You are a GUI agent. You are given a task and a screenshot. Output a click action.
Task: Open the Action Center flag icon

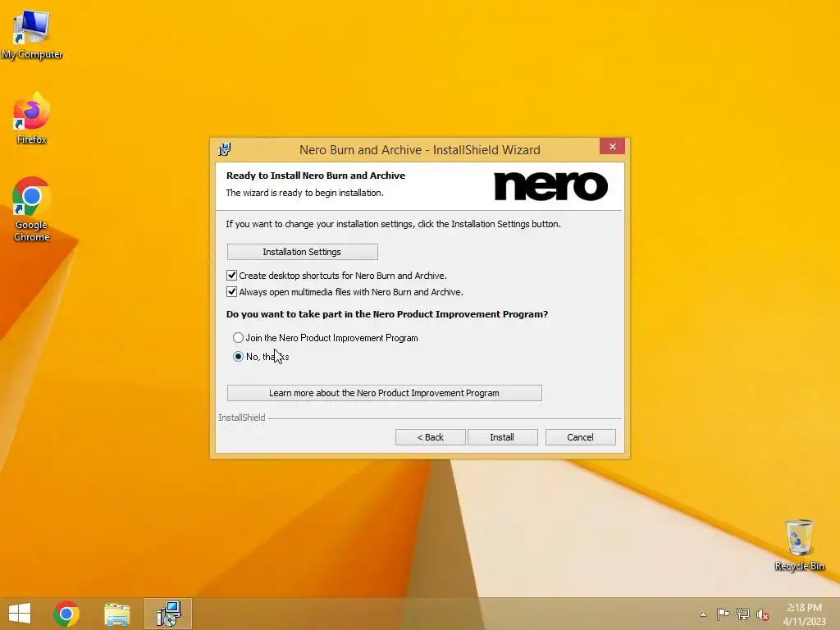[723, 614]
